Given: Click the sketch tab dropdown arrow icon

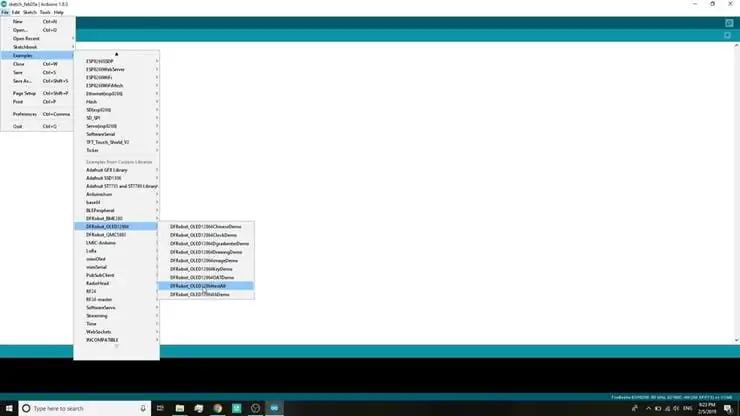Looking at the screenshot, I should coord(727,35).
